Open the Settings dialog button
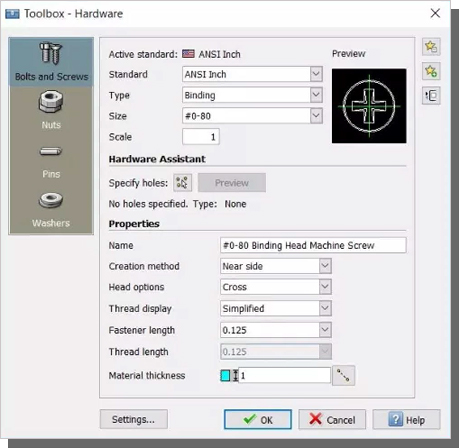 [x=133, y=419]
